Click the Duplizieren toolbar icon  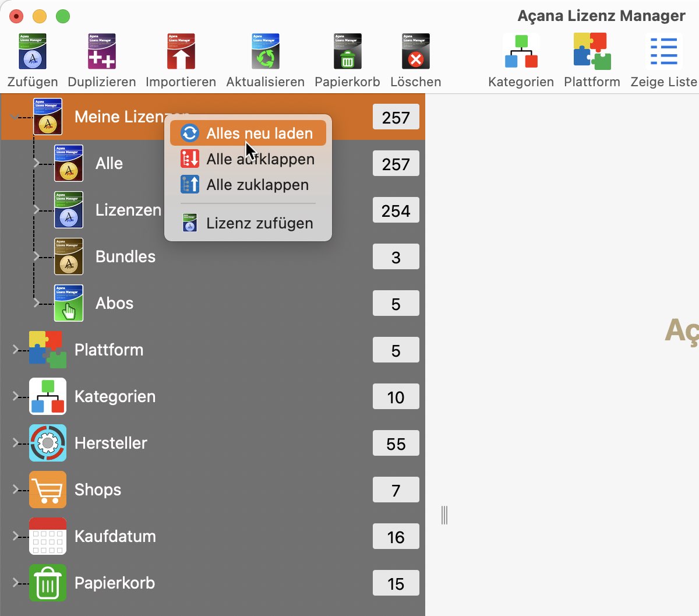pos(102,52)
